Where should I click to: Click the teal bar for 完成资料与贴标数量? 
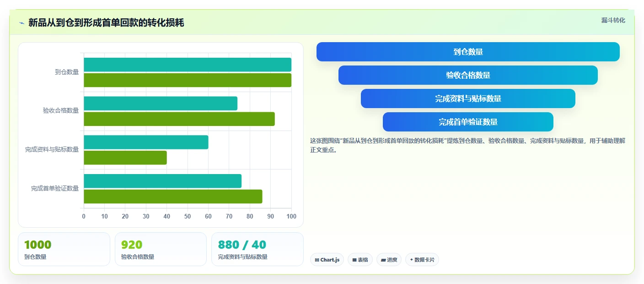146,142
